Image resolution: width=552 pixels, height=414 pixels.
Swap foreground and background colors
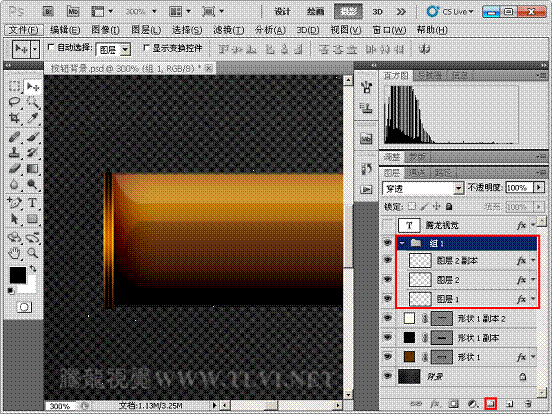pos(33,269)
